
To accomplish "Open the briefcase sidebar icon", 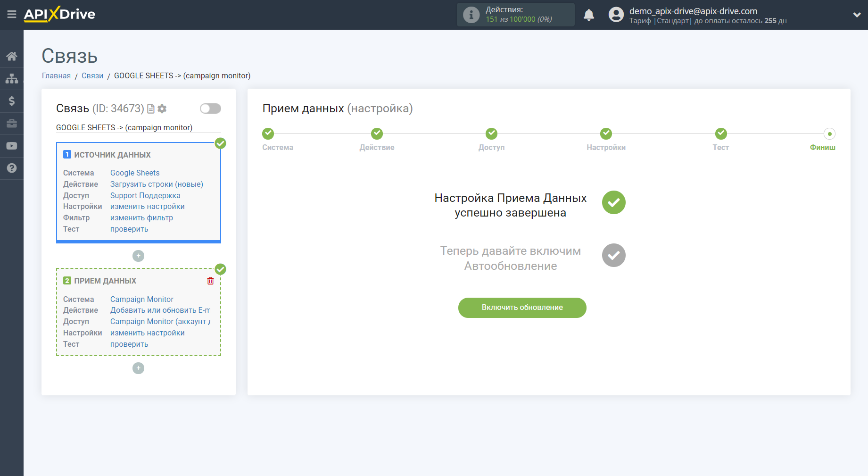I will pos(12,123).
